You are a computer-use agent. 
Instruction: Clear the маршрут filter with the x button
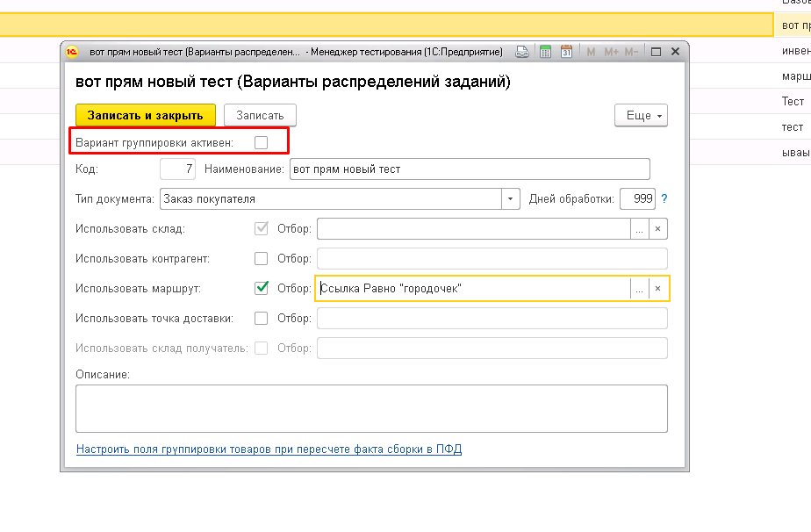click(x=658, y=289)
